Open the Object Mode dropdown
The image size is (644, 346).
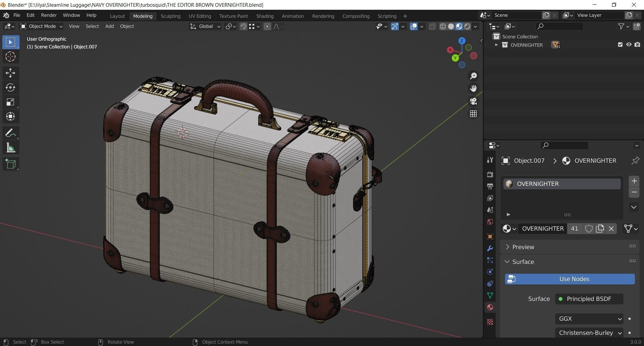[41, 26]
